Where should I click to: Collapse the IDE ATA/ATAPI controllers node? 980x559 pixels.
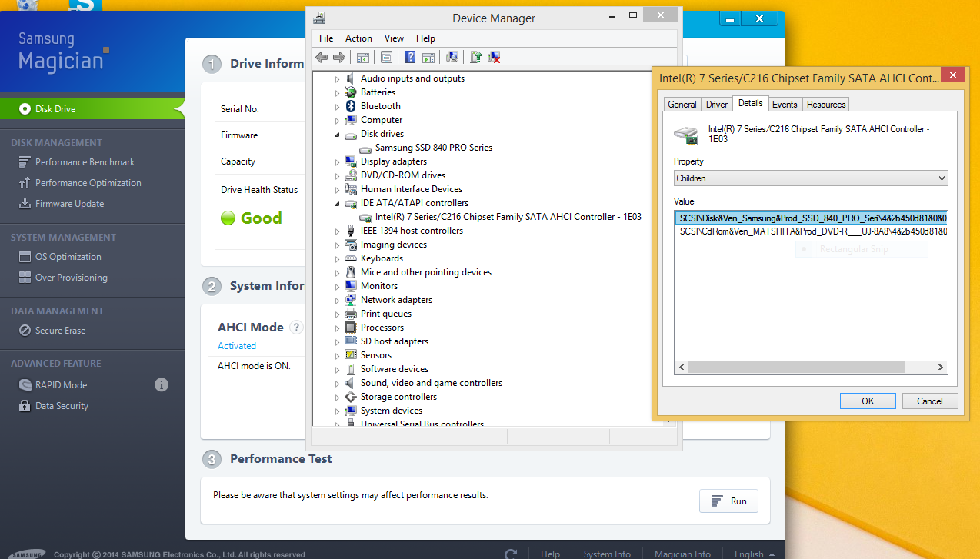(x=337, y=204)
